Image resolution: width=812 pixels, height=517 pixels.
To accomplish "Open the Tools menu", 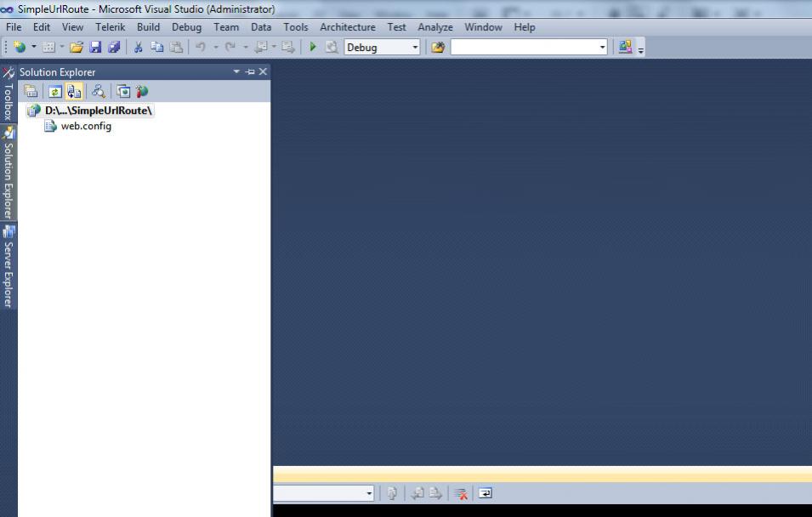I will click(296, 27).
